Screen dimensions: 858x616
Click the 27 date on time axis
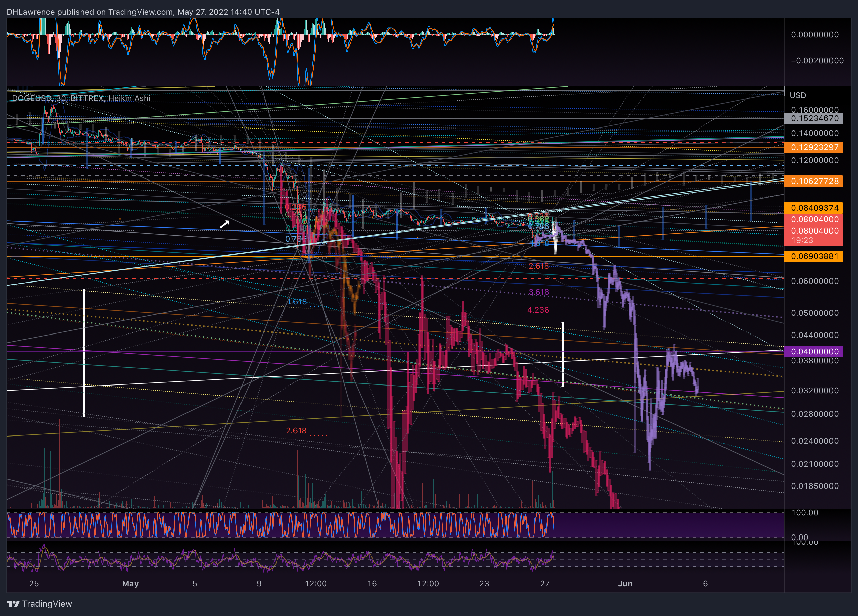coord(545,584)
